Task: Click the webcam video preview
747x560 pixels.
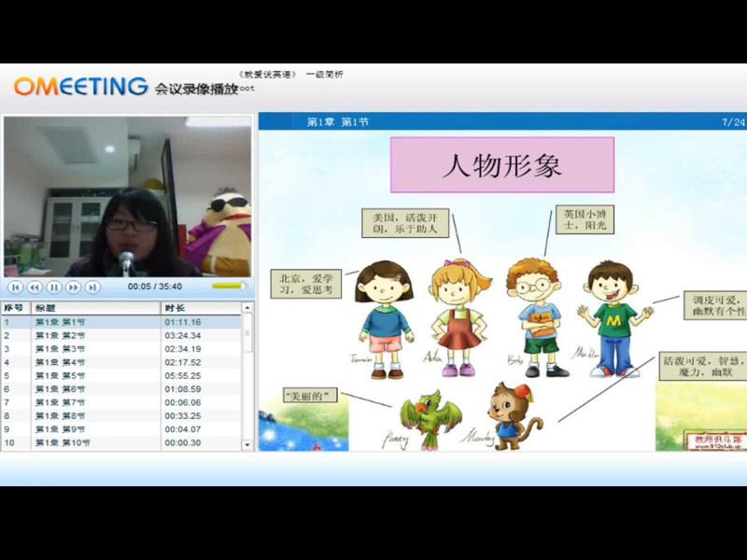Action: [127, 196]
